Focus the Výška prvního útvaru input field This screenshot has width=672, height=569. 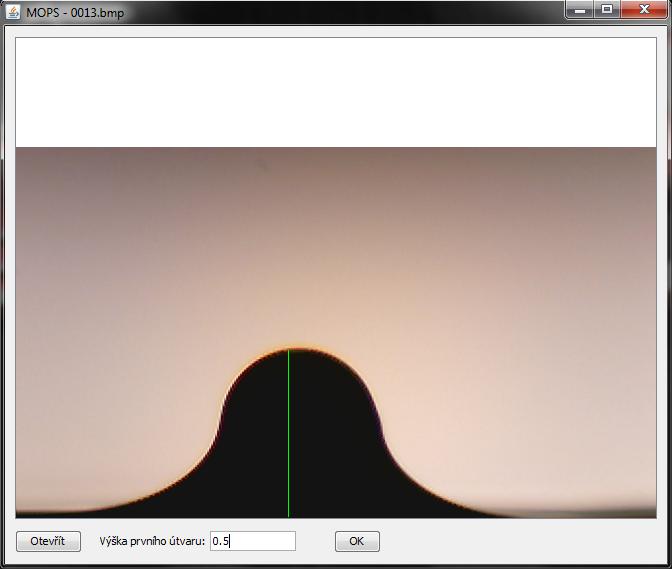point(253,541)
